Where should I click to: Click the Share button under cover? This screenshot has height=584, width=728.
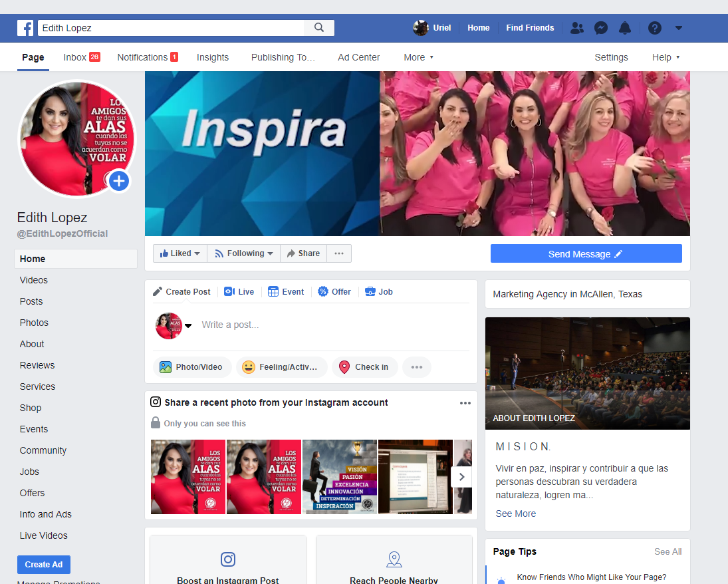pos(303,253)
